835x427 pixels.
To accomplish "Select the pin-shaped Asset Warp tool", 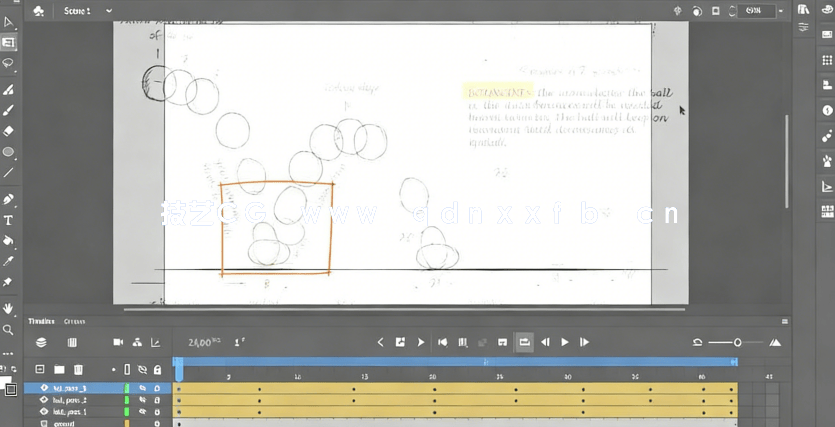I will 8,282.
